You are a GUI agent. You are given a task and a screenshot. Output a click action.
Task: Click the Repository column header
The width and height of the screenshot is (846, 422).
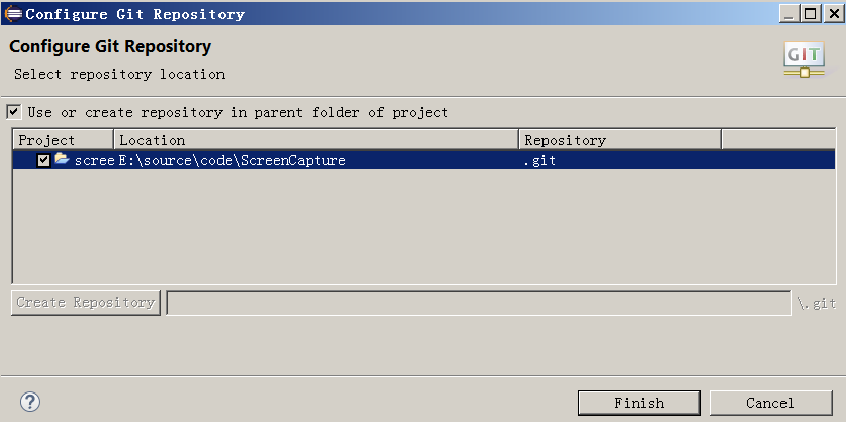point(620,140)
